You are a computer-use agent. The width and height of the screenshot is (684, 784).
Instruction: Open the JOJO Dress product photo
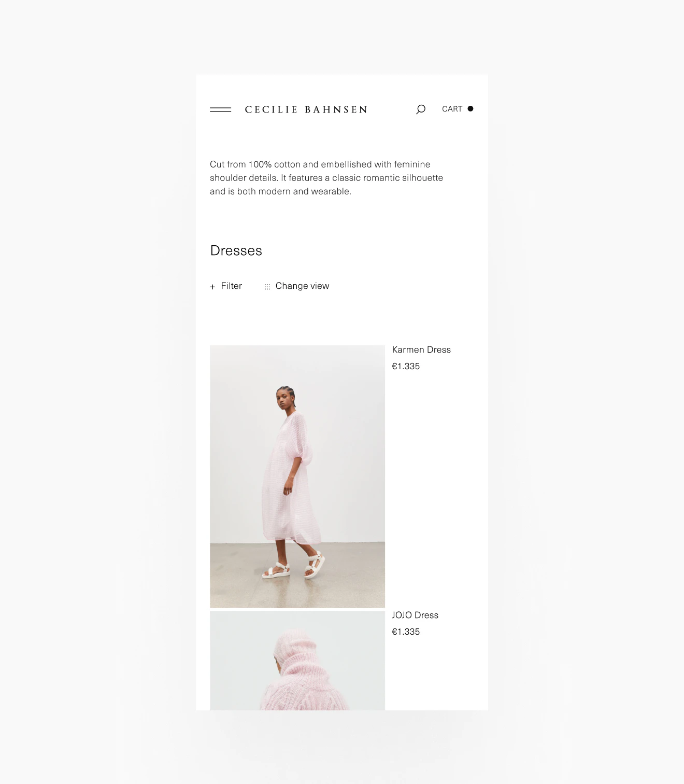point(297,661)
